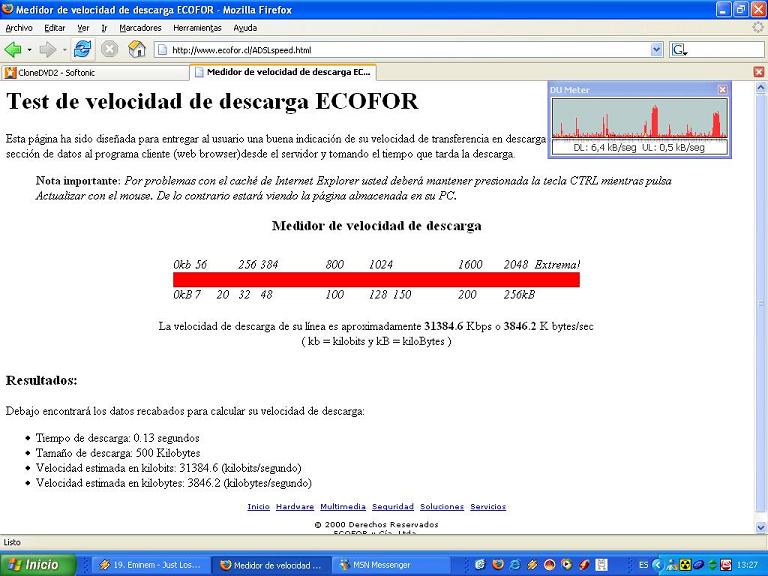Open the Ir menu
This screenshot has height=576, width=768.
tap(104, 28)
